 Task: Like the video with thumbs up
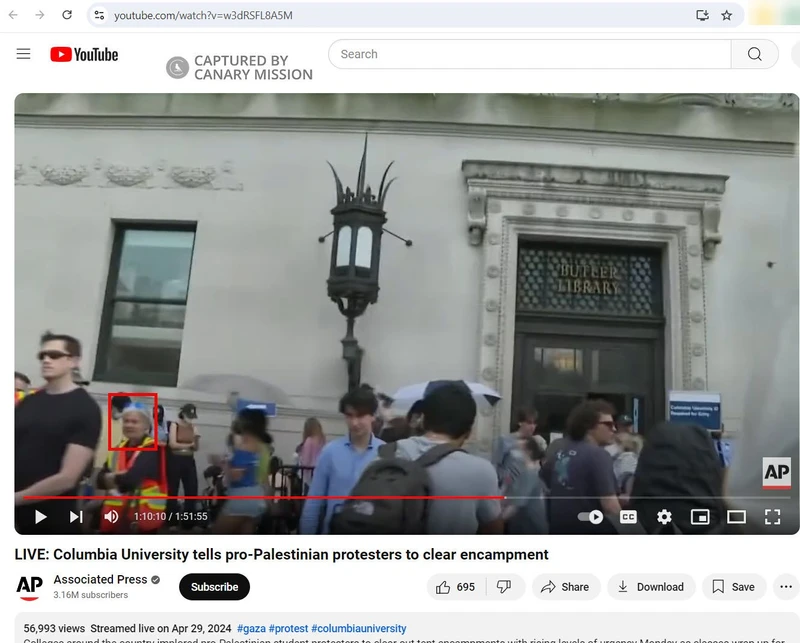point(455,587)
